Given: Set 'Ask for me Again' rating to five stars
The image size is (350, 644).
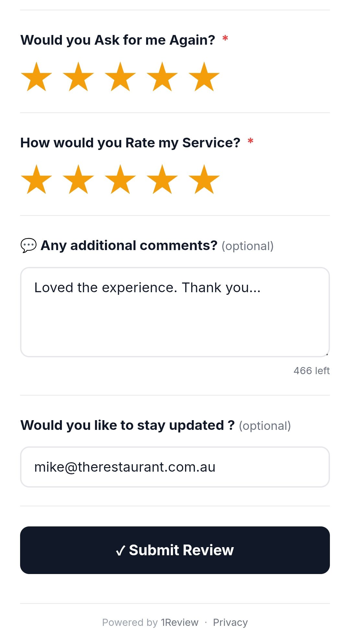Looking at the screenshot, I should [x=204, y=77].
